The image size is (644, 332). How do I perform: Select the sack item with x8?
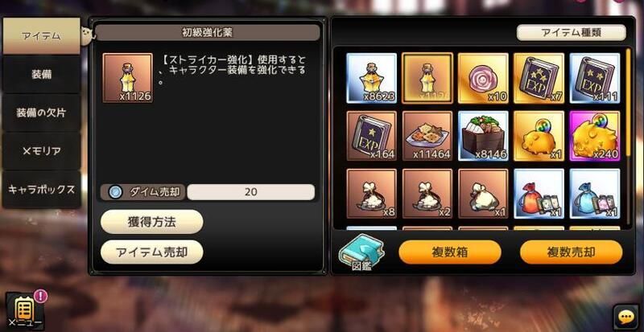tap(371, 194)
